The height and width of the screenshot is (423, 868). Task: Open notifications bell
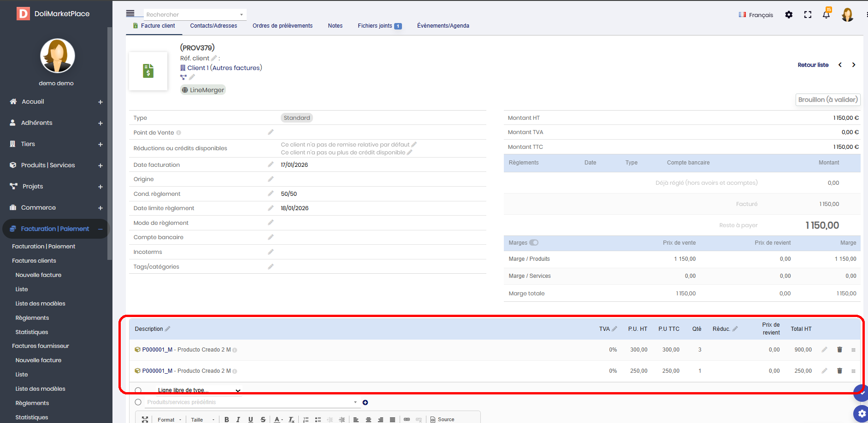pyautogui.click(x=826, y=14)
